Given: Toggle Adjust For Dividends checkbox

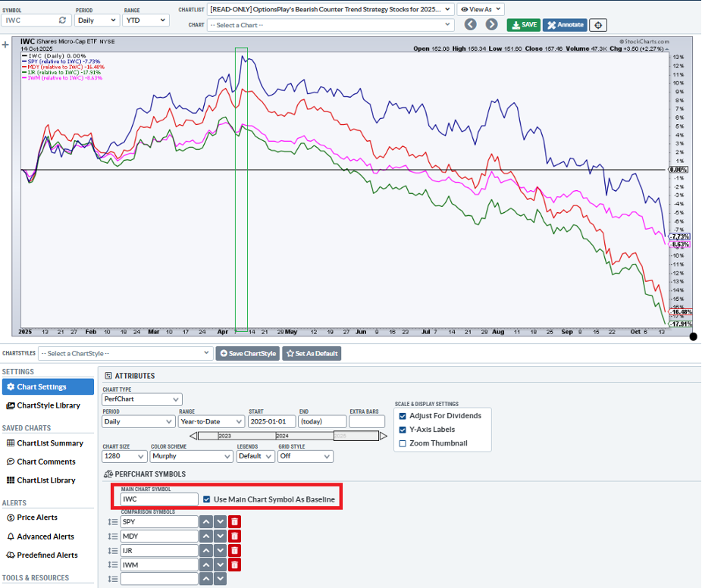Looking at the screenshot, I should point(403,416).
